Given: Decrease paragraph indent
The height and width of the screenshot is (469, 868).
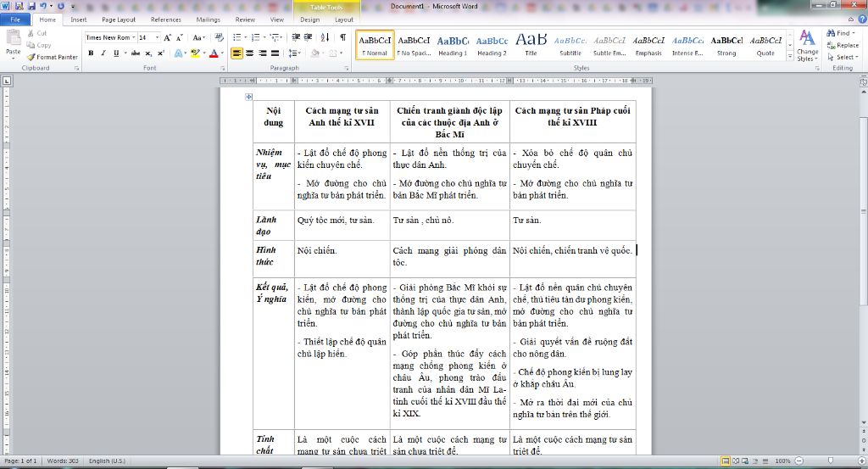Looking at the screenshot, I should pos(296,37).
